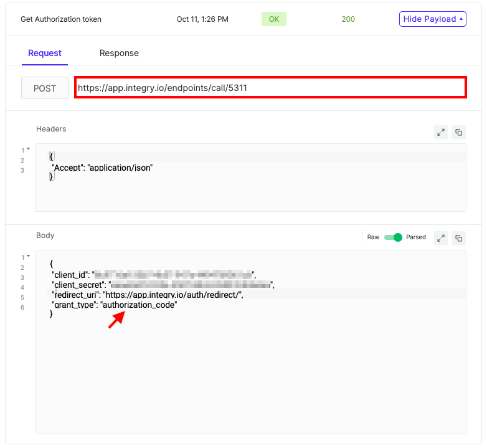Click the "grant_type" authorization_code line
The width and height of the screenshot is (487, 448).
coord(115,305)
